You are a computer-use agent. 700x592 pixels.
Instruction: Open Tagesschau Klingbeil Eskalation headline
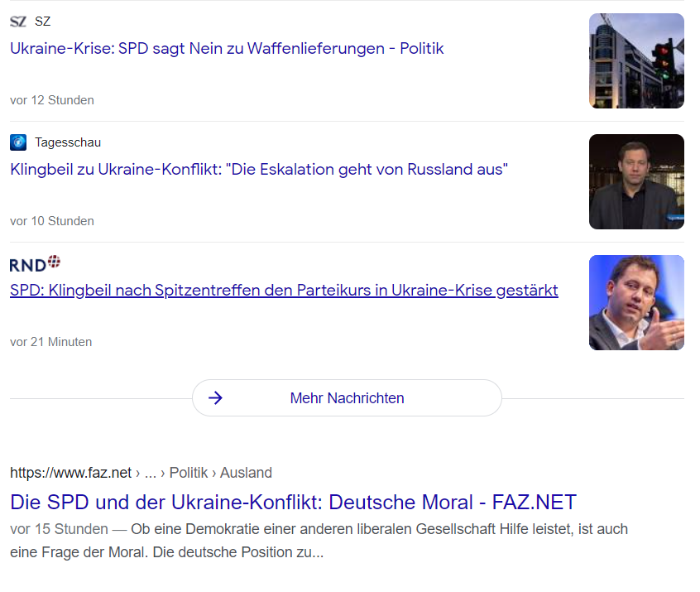click(259, 170)
